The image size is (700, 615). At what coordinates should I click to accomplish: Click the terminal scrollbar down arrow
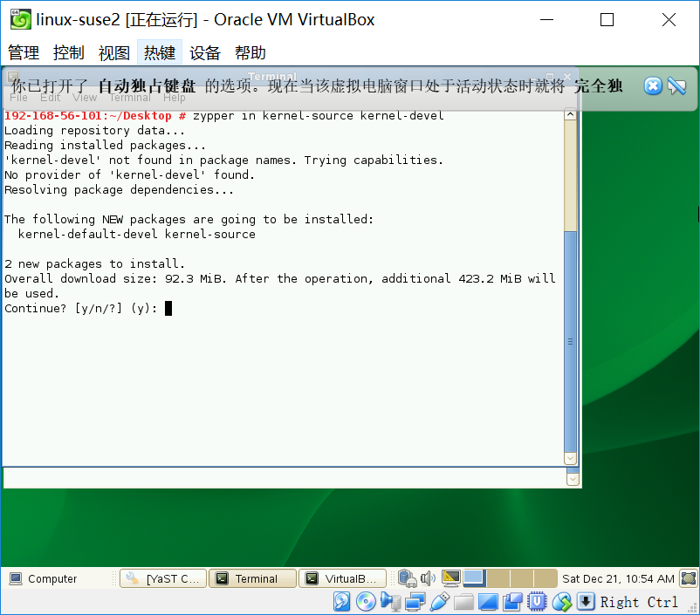tap(571, 458)
